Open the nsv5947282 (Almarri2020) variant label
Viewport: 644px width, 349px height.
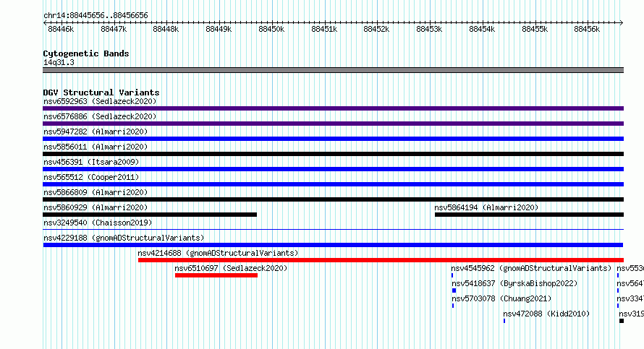tap(96, 132)
